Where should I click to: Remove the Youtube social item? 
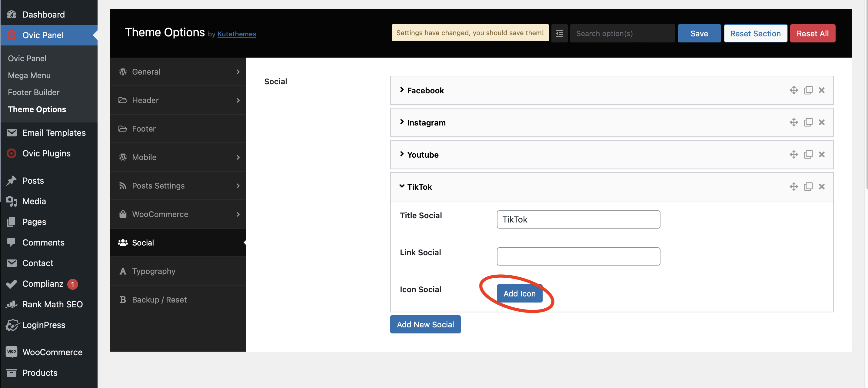822,154
